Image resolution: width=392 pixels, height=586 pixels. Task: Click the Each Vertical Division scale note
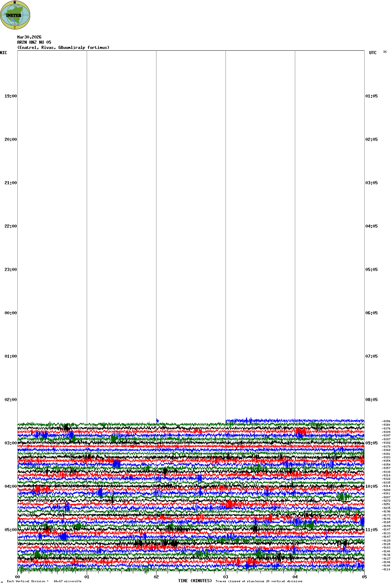pyautogui.click(x=44, y=581)
